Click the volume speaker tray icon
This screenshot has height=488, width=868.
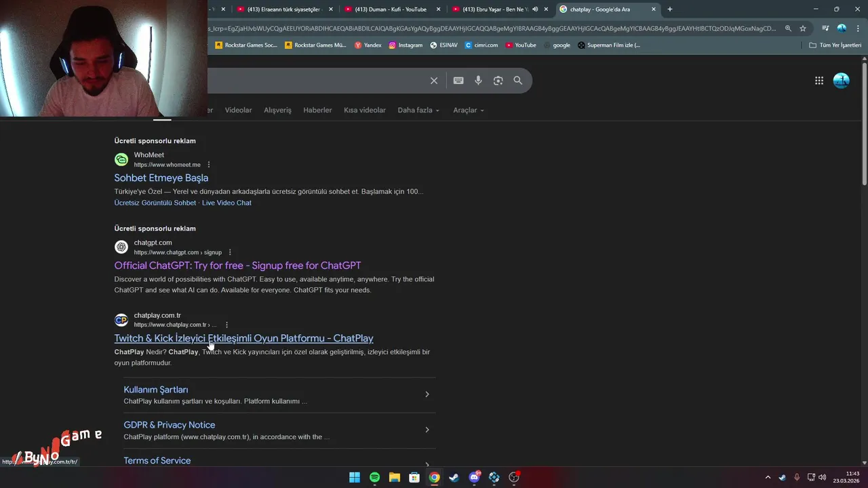[x=822, y=477]
